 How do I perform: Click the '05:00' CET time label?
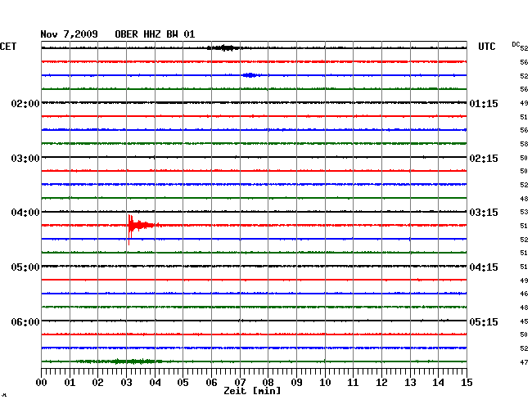25,267
